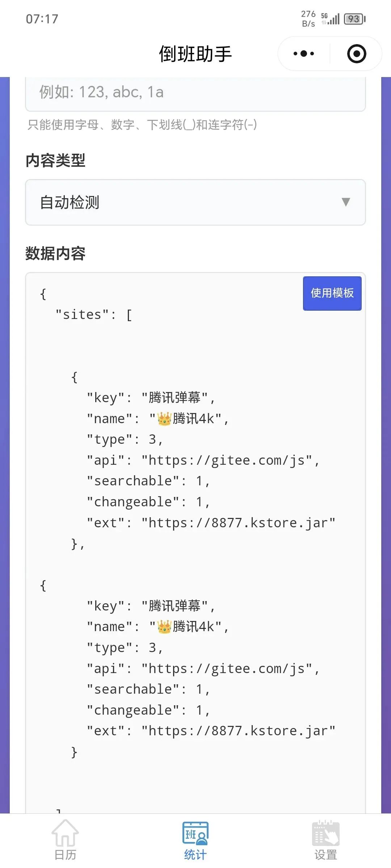Open the 自动检测 content type selector

pyautogui.click(x=195, y=203)
